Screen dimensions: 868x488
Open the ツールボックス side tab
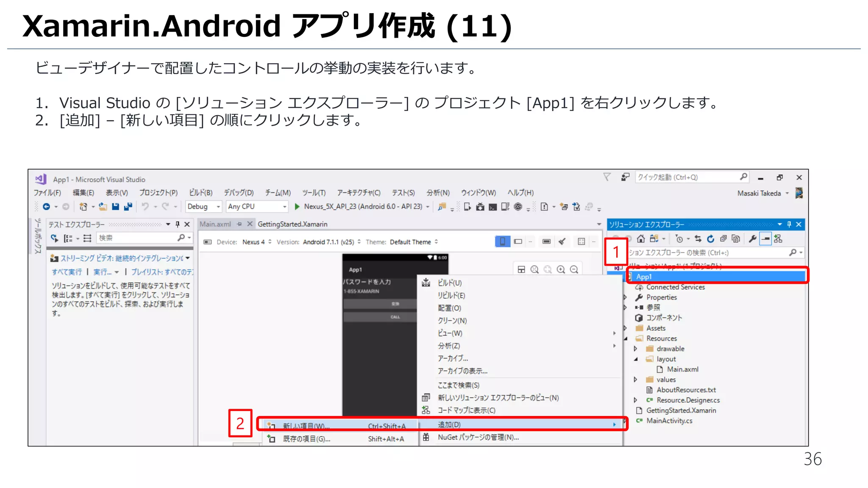tap(38, 236)
